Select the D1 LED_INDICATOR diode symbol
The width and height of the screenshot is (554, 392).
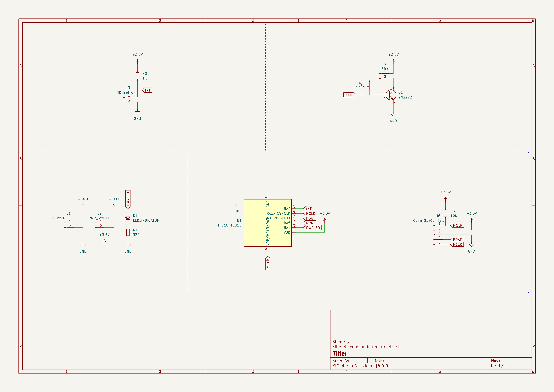pyautogui.click(x=128, y=218)
